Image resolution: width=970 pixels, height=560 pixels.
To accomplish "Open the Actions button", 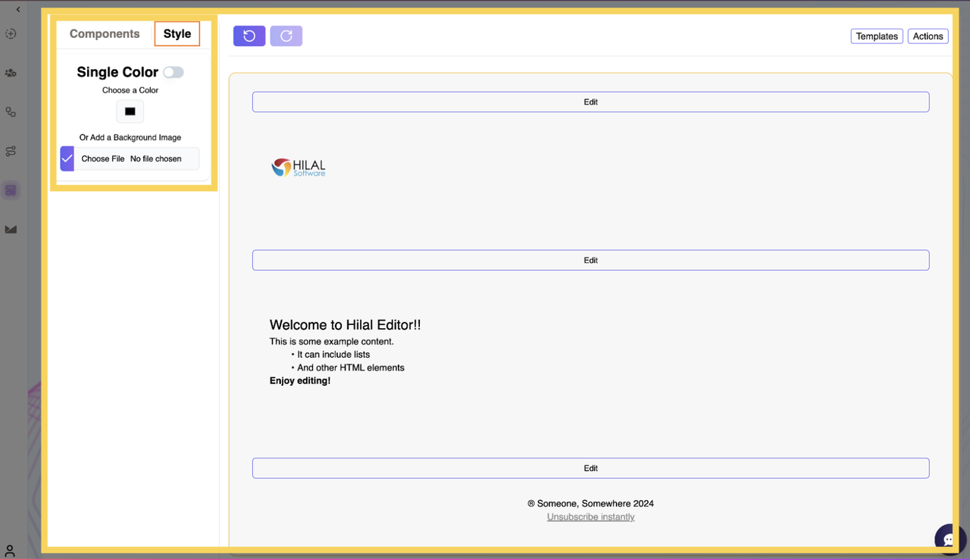I will coord(928,36).
